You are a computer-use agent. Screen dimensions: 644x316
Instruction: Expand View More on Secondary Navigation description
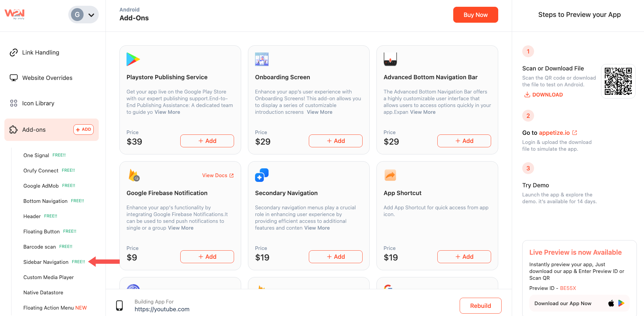(317, 228)
